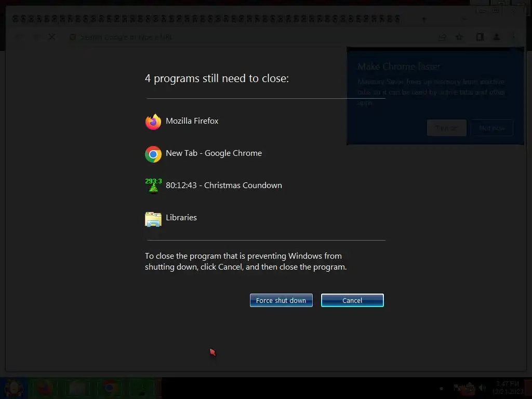532x399 pixels.
Task: Open the Chrome side panel icon
Action: (480, 37)
